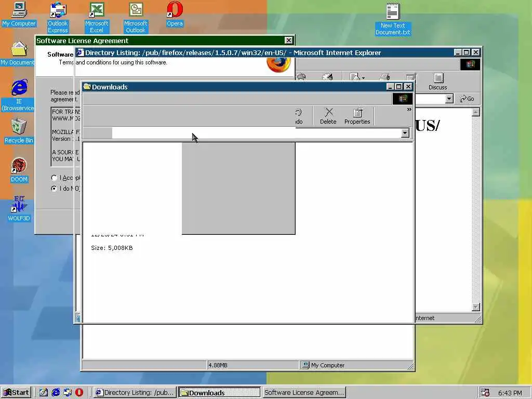Launch Outlook Express from quick launch

pyautogui.click(x=68, y=393)
